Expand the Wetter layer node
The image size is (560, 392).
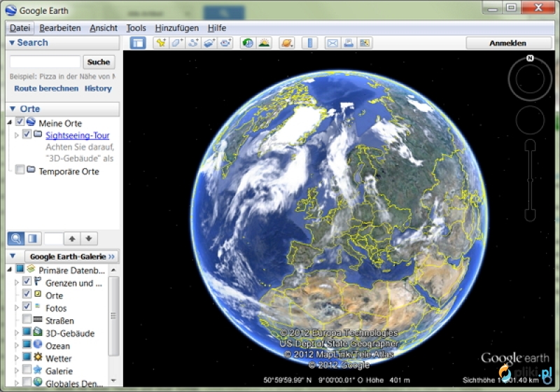[16, 358]
